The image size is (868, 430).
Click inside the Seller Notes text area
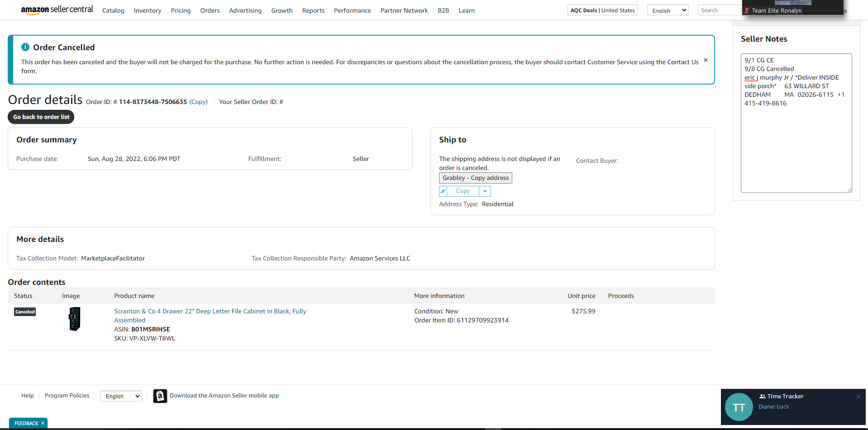pyautogui.click(x=796, y=123)
